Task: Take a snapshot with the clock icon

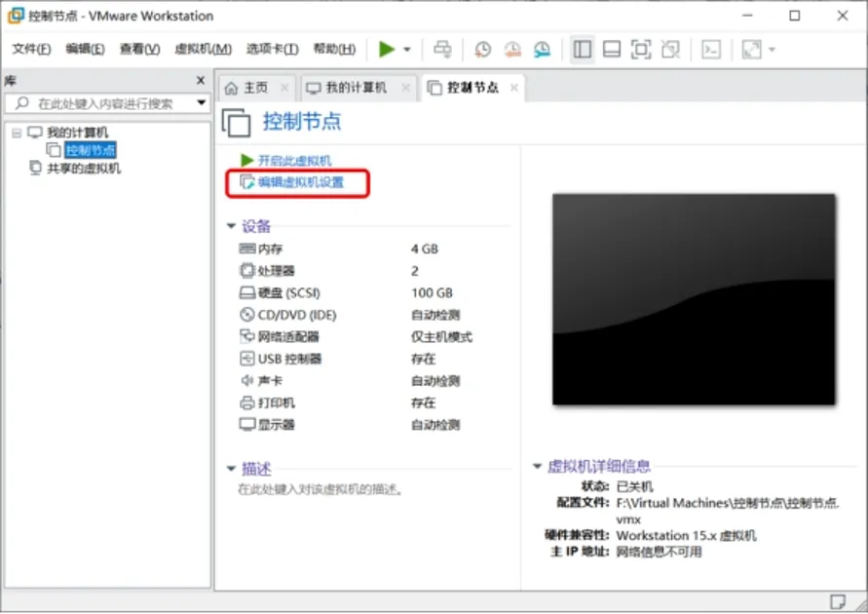Action: tap(483, 50)
